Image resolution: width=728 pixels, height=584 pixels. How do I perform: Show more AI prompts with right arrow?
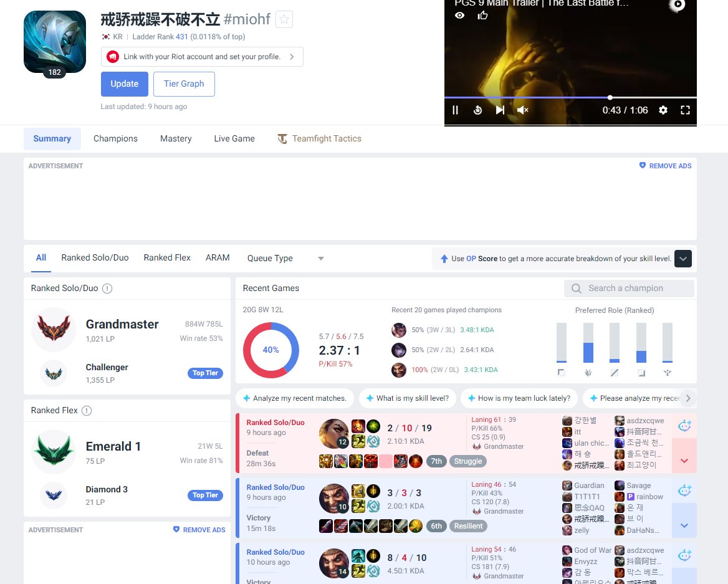click(x=688, y=398)
